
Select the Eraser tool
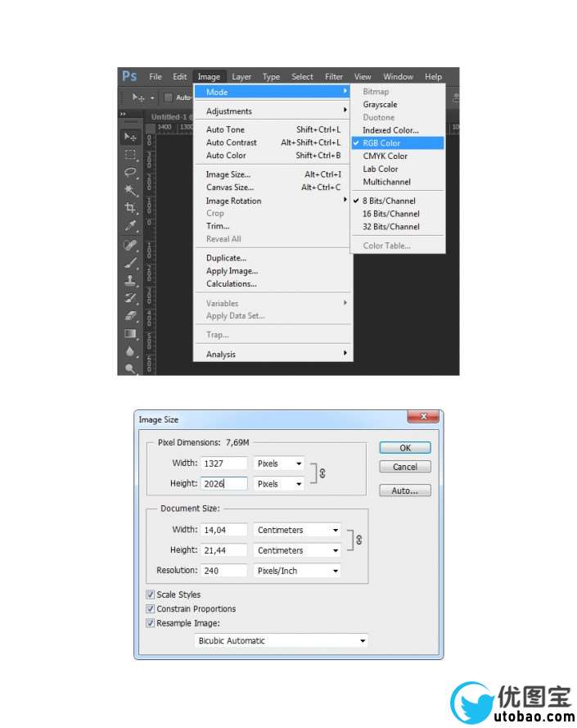tap(130, 316)
